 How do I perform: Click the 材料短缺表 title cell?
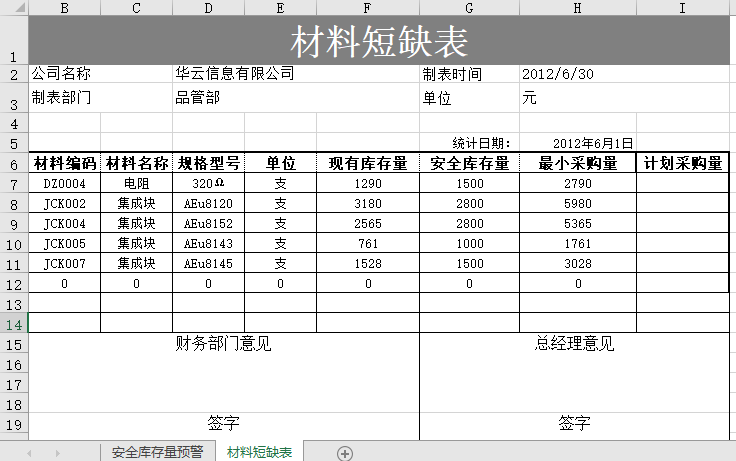click(379, 42)
